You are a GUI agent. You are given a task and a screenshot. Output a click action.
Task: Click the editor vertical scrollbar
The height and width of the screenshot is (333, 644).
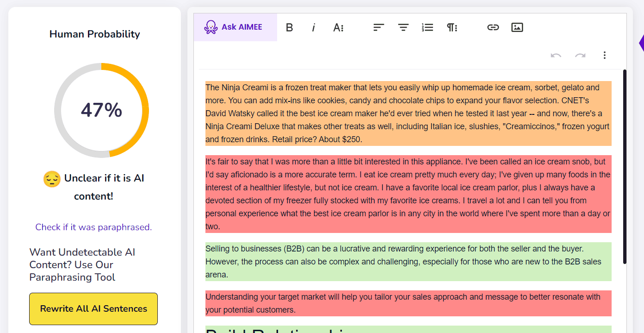pos(625,167)
